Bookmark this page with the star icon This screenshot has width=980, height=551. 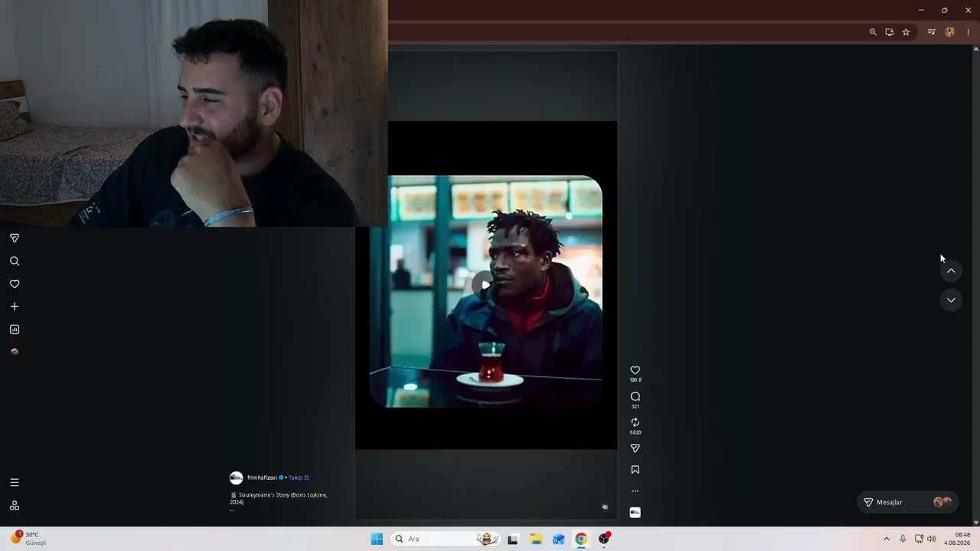(x=906, y=32)
